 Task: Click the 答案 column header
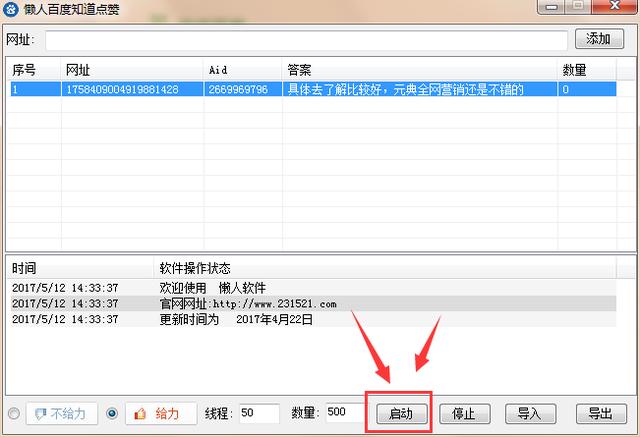[x=420, y=70]
